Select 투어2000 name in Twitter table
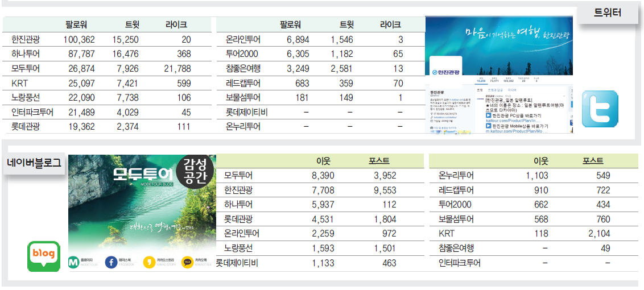 (241, 54)
